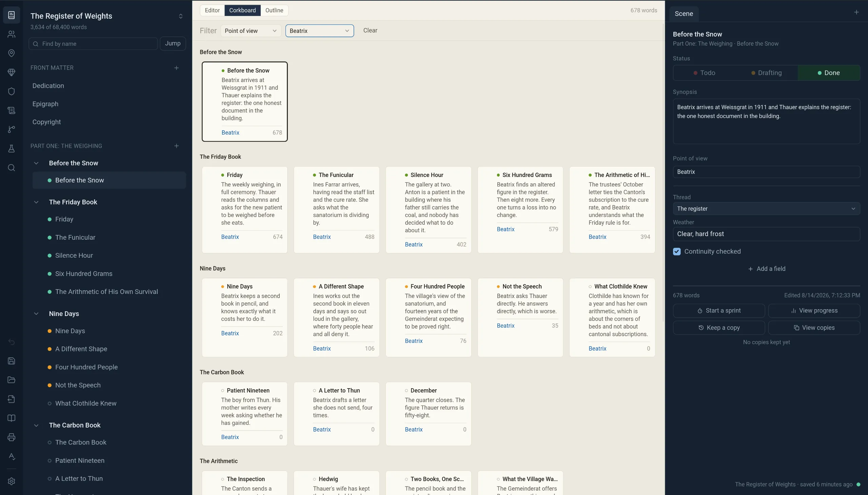The width and height of the screenshot is (868, 495).
Task: Click the magnifier search icon in sidebar
Action: tap(11, 167)
